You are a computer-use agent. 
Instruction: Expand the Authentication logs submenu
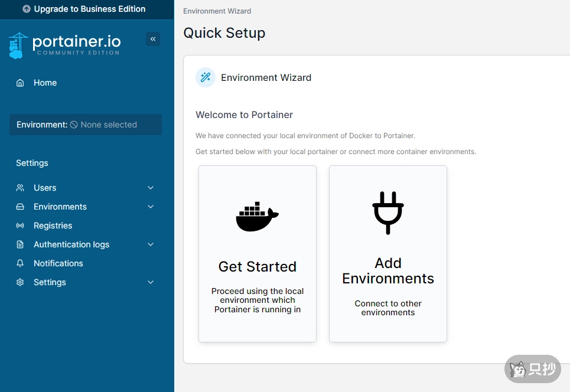point(151,244)
